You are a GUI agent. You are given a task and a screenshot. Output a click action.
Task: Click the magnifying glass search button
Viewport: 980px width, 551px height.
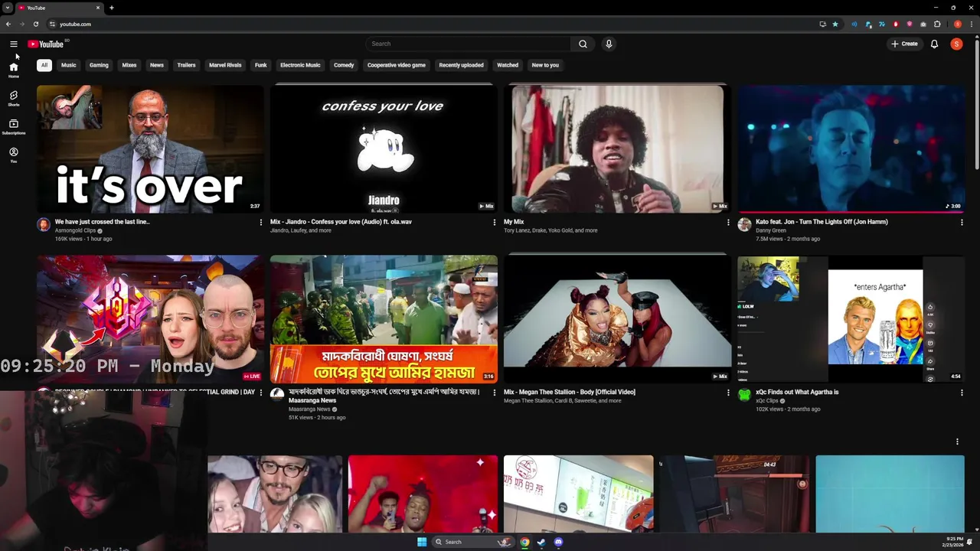pyautogui.click(x=583, y=44)
